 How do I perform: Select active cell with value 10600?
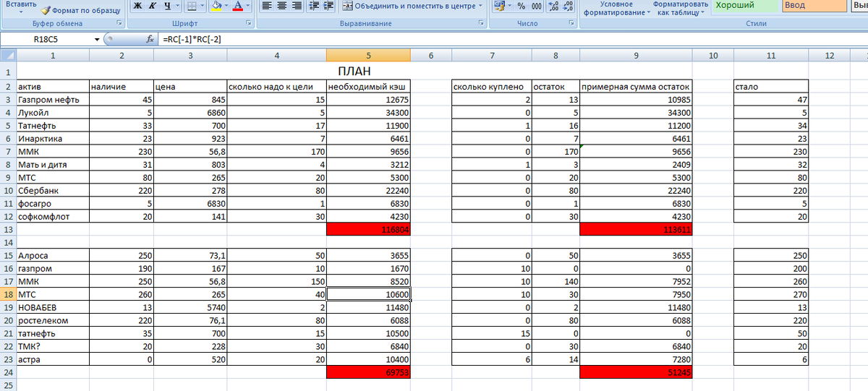(x=368, y=294)
